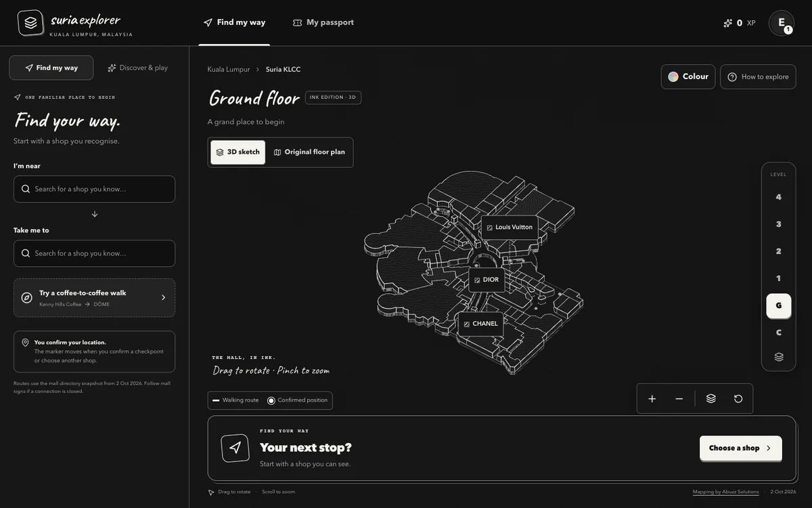Click the I'm near search field
Viewport: 812px width, 508px height.
click(x=94, y=189)
